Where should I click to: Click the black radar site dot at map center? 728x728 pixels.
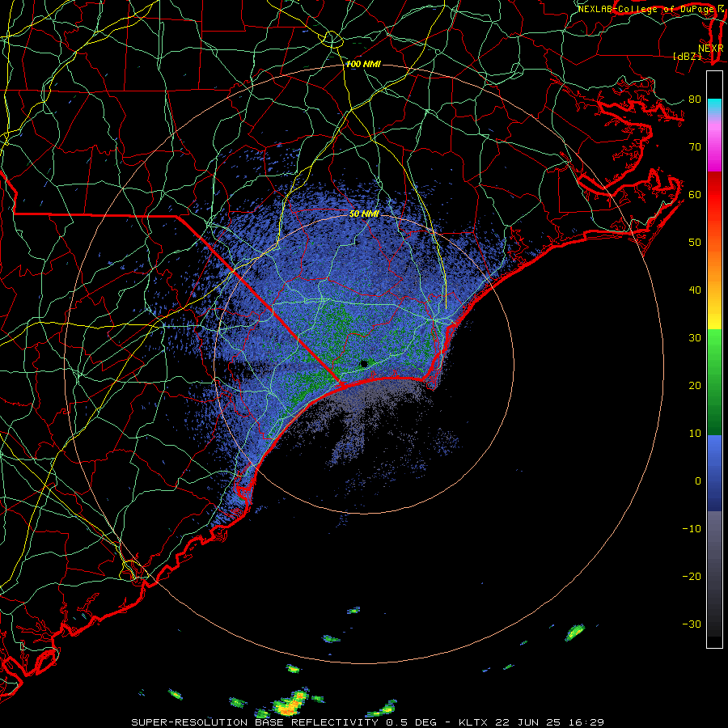point(364,363)
